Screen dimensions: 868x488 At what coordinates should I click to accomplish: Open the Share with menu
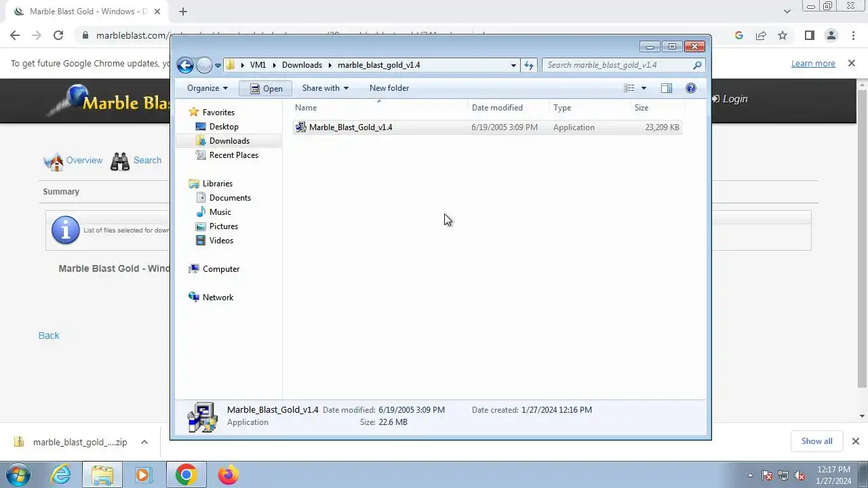[325, 88]
